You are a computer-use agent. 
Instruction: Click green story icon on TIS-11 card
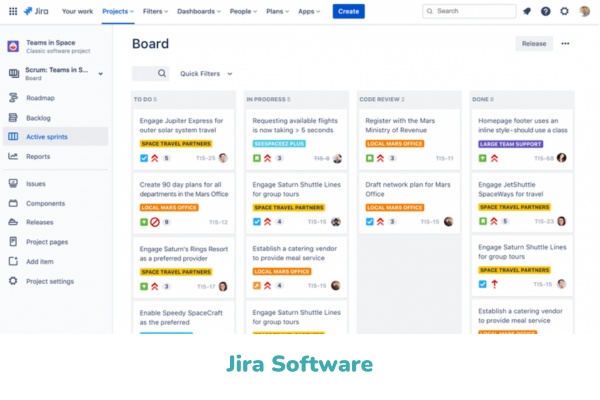tap(370, 158)
